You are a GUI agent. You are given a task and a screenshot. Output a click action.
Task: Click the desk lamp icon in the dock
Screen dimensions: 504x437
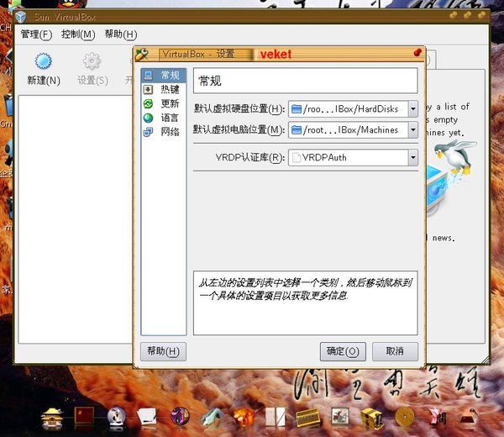(469, 417)
